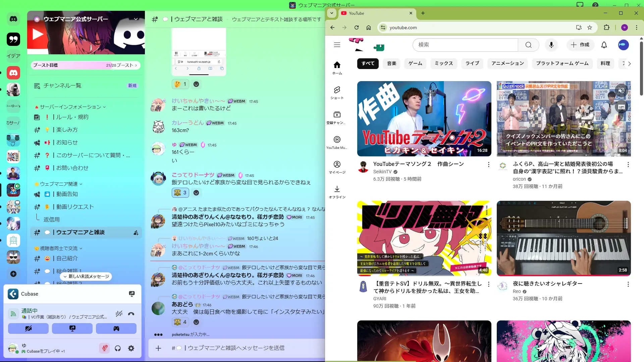This screenshot has height=362, width=644.
Task: Open YouTube Shorts in sidebar
Action: 337,93
